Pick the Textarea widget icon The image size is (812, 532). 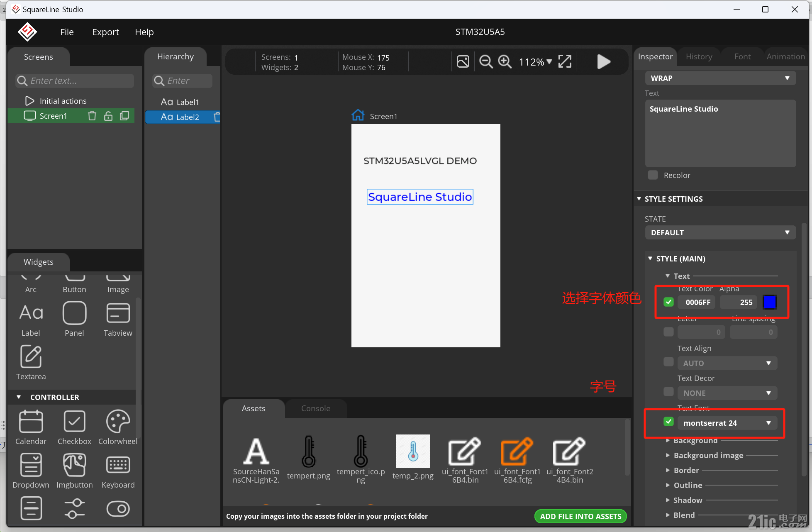(x=31, y=356)
